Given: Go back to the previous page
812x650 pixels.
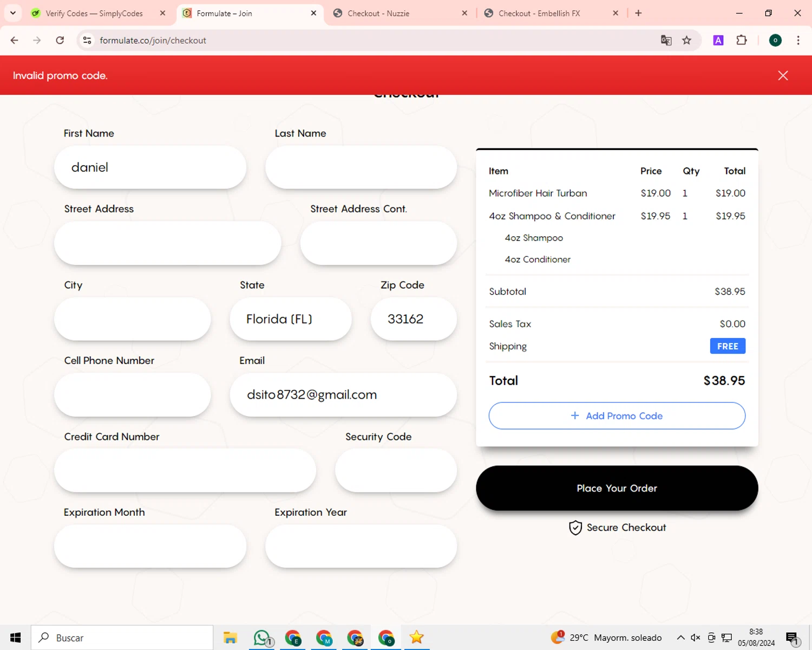Looking at the screenshot, I should [x=15, y=40].
